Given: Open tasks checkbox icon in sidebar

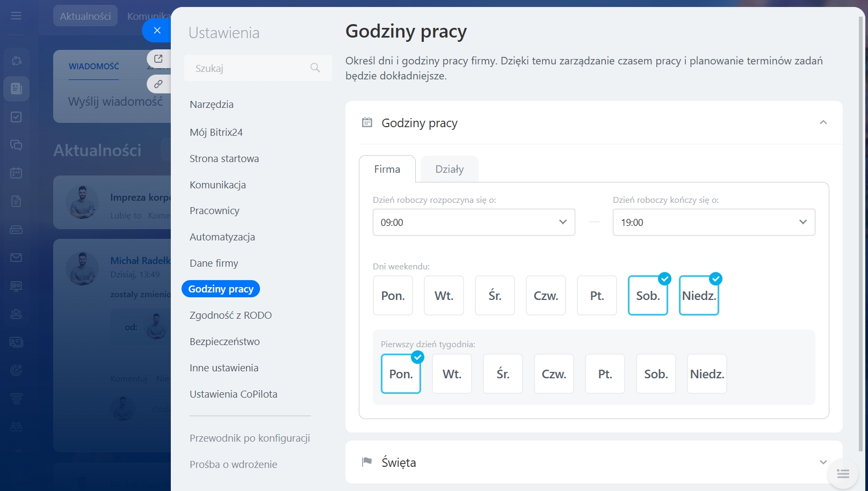Looking at the screenshot, I should click(x=16, y=117).
